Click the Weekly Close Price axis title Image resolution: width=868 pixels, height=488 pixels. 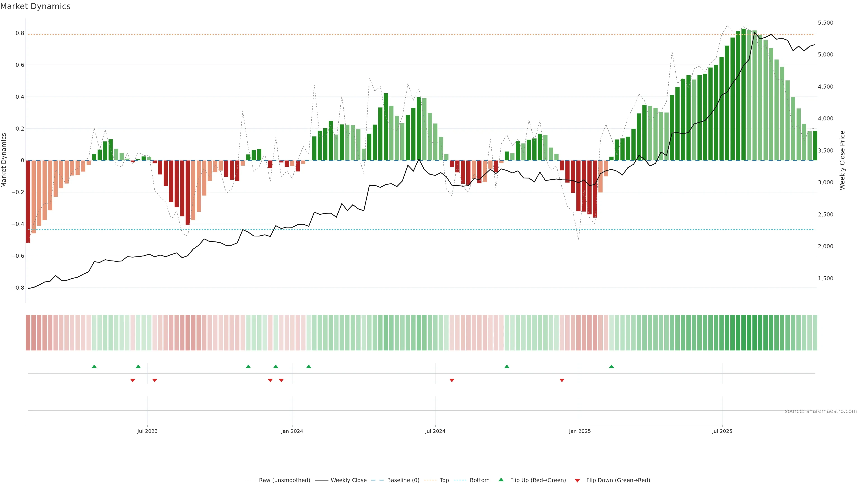coord(842,160)
